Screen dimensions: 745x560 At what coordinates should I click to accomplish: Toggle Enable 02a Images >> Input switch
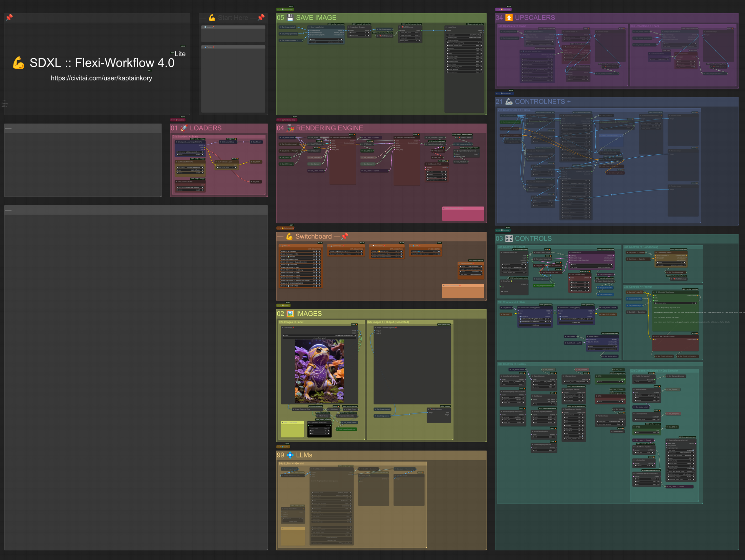(x=316, y=259)
